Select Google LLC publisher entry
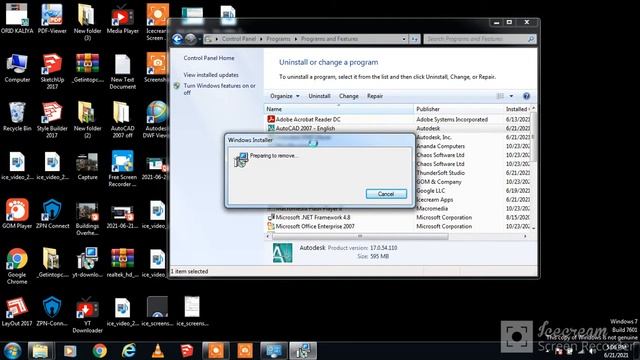The width and height of the screenshot is (640, 360). click(x=431, y=191)
